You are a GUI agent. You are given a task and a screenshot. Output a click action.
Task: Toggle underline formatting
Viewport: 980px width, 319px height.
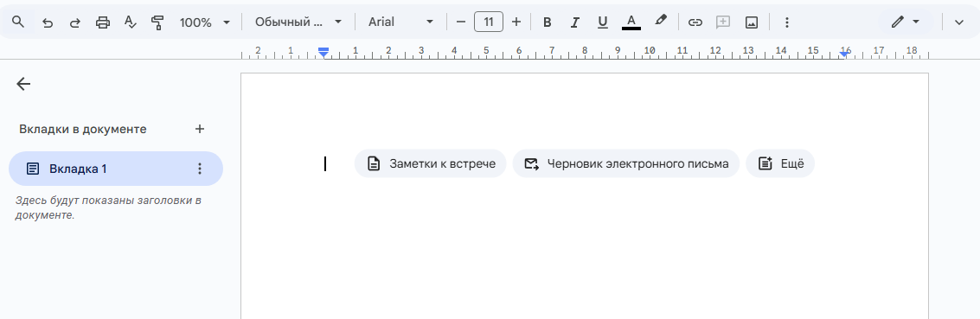(x=603, y=22)
